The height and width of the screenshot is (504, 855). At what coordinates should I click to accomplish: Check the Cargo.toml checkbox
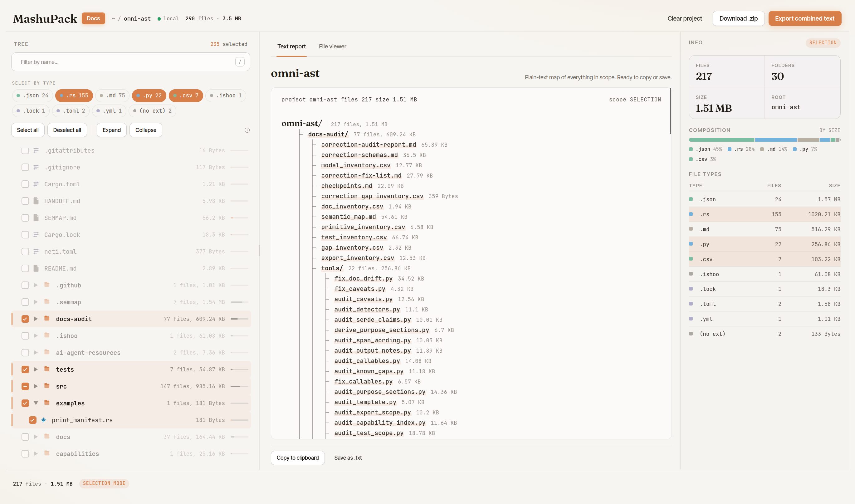(25, 184)
